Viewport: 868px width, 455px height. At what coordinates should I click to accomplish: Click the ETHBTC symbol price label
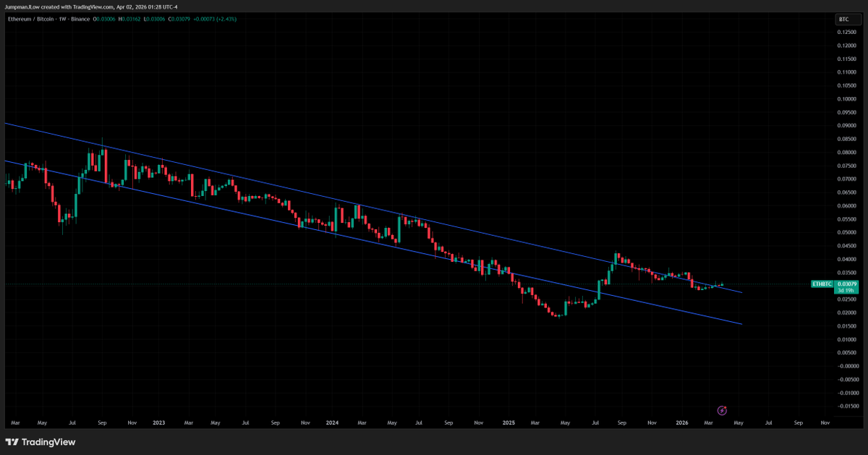click(822, 284)
